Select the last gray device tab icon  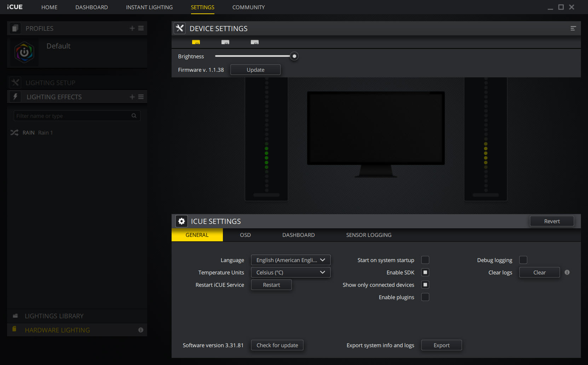255,42
